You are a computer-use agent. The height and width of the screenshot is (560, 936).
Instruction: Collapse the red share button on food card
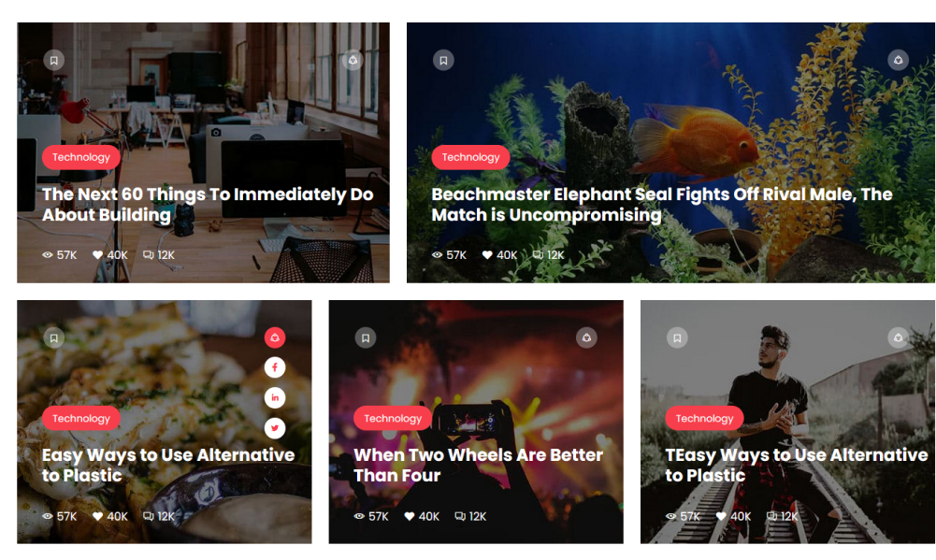click(x=275, y=337)
